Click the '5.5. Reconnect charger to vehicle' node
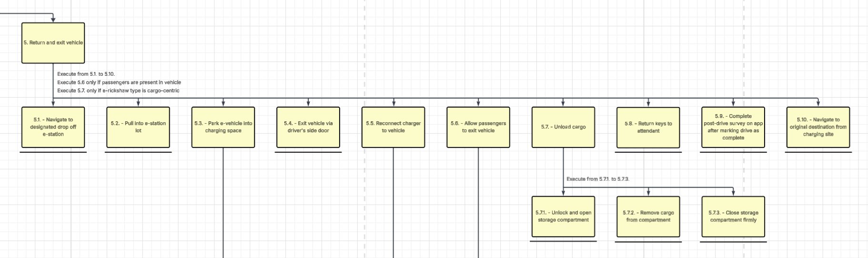This screenshot has height=258, width=868. click(393, 127)
